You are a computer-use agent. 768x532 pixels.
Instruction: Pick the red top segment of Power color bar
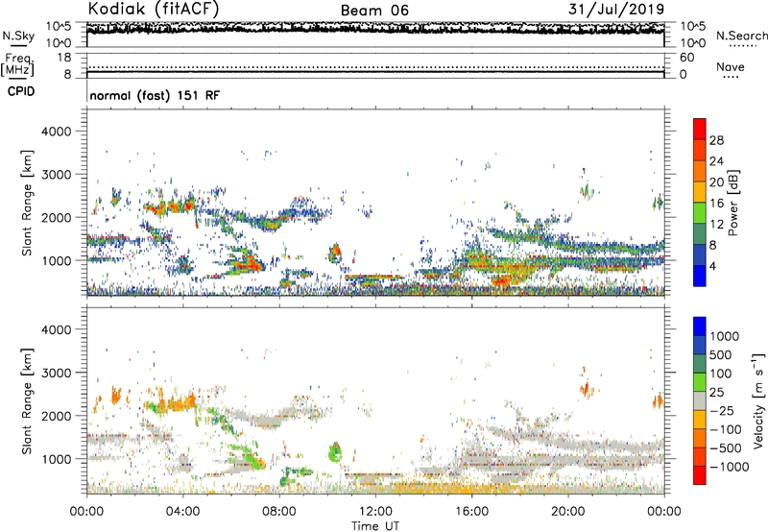(700, 129)
